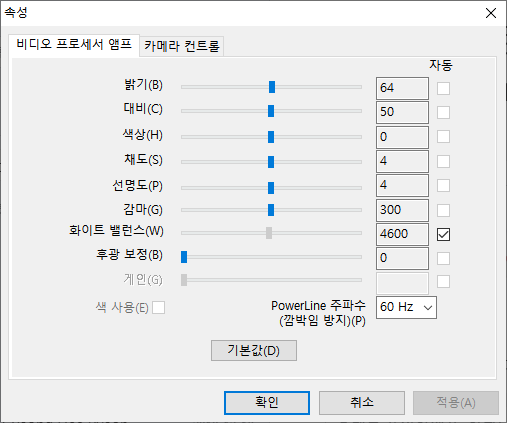Click the 자동 column header text
The image size is (507, 423).
441,65
